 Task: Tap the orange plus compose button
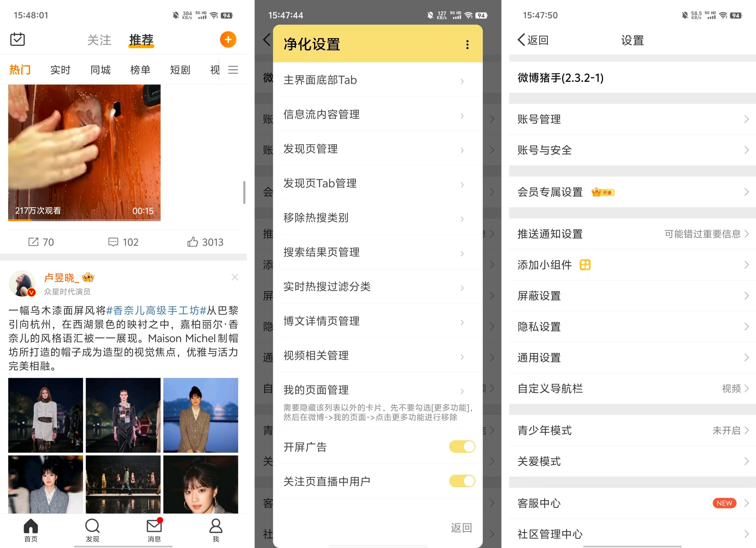(x=228, y=40)
